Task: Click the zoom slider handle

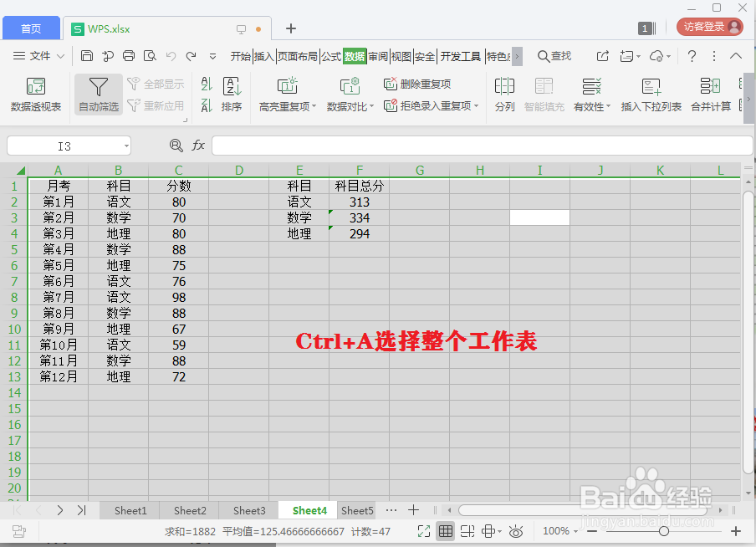Action: [664, 531]
